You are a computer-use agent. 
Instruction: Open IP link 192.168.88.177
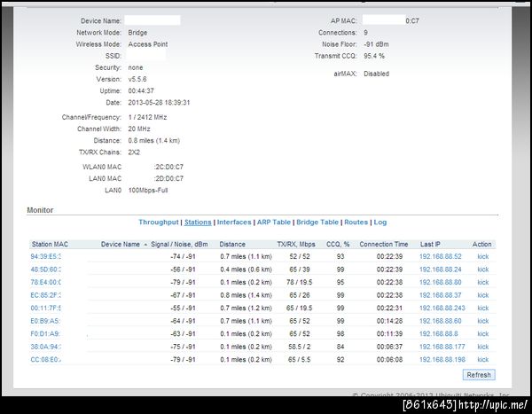(442, 347)
